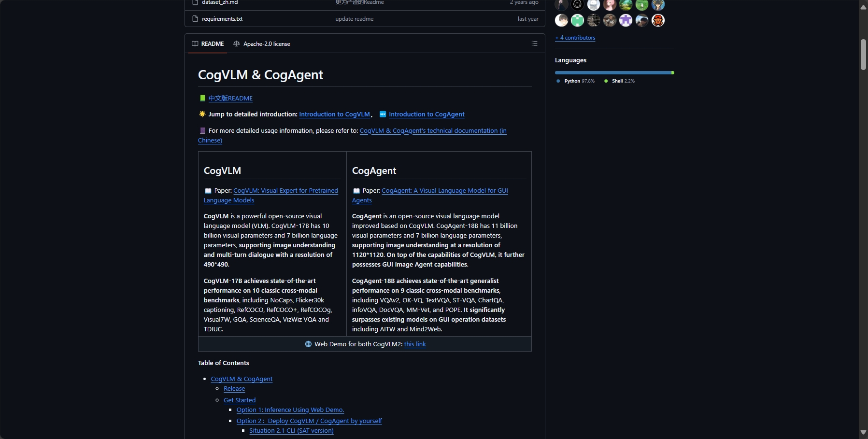Open the pink-haired character contributor avatar

[x=610, y=5]
